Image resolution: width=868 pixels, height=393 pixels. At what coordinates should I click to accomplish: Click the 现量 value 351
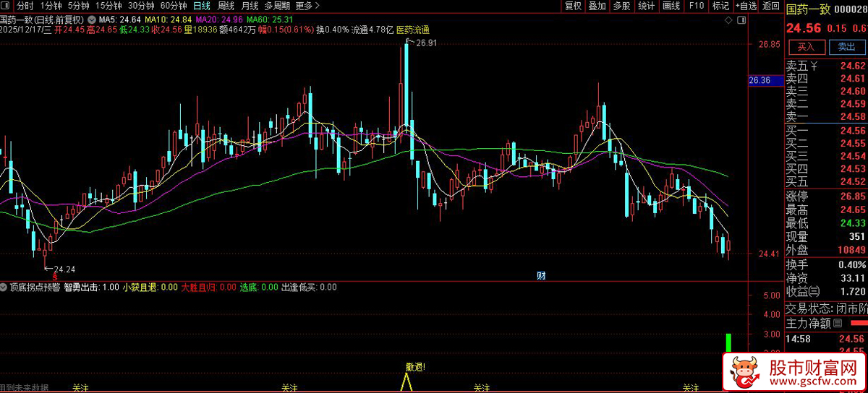(x=858, y=236)
